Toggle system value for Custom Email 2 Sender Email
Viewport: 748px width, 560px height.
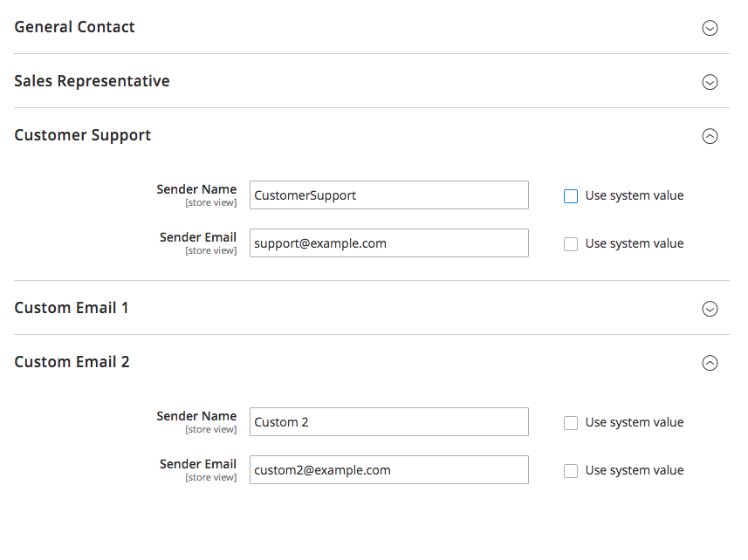click(571, 471)
